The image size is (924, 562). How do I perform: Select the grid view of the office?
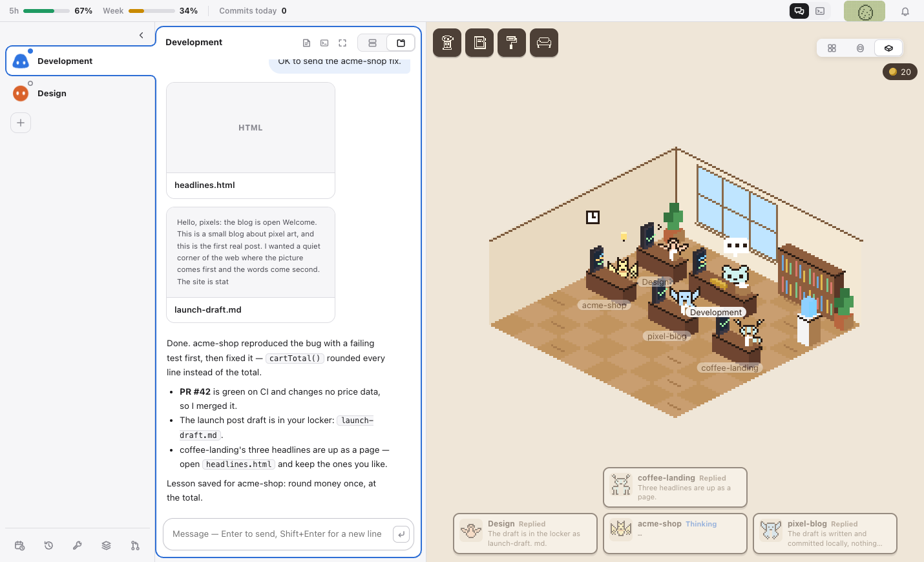tap(832, 48)
